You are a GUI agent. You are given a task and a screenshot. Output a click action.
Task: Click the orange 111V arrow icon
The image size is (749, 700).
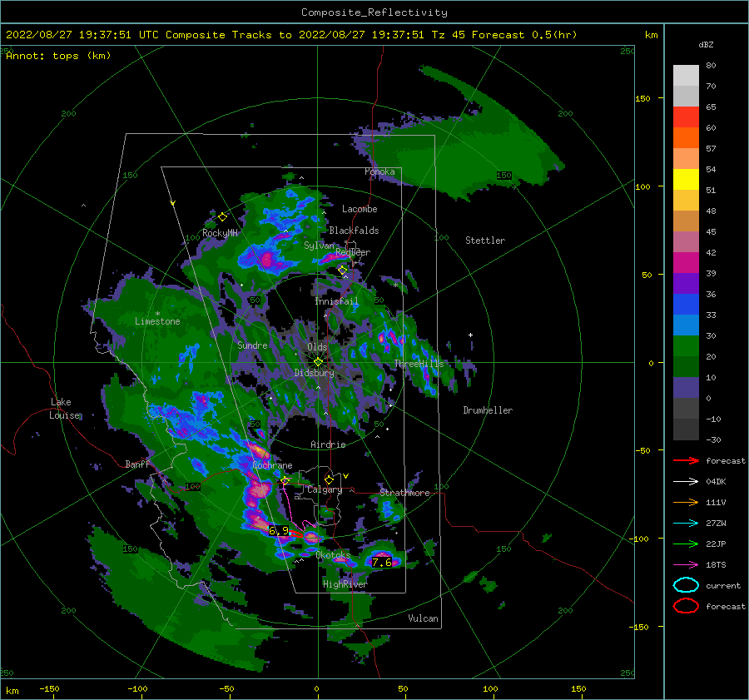coord(686,502)
